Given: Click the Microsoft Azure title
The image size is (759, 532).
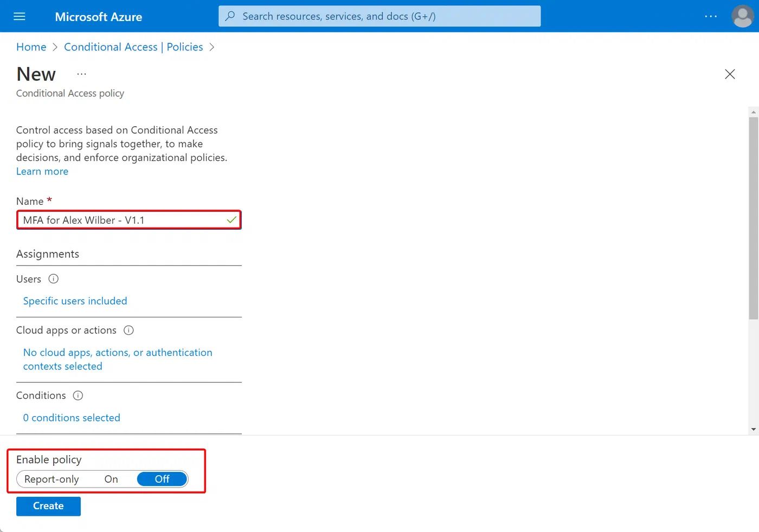Looking at the screenshot, I should click(x=99, y=17).
